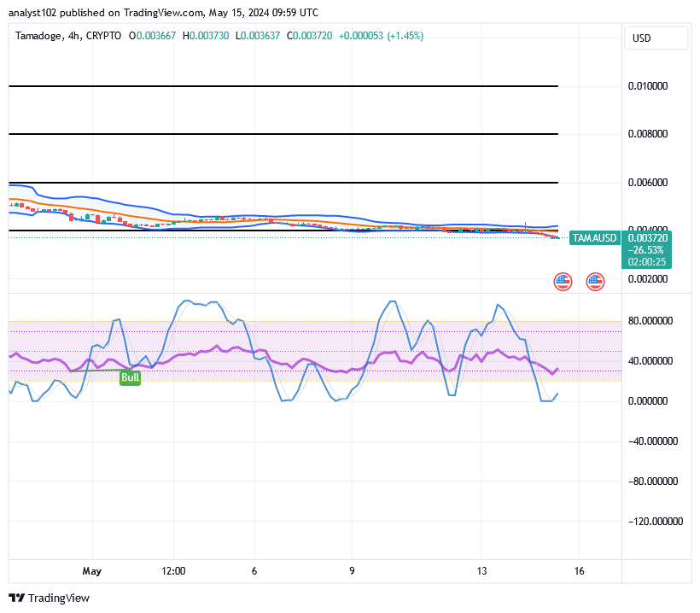Click the −40.000000 oscillator axis label
Viewport: 700px width, 613px height.
pos(653,441)
